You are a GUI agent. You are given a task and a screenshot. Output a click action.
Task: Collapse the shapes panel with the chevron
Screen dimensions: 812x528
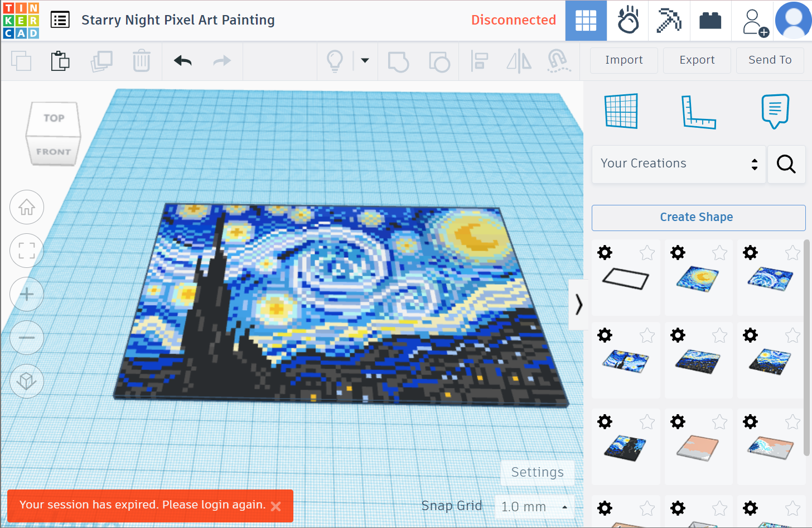pyautogui.click(x=578, y=304)
